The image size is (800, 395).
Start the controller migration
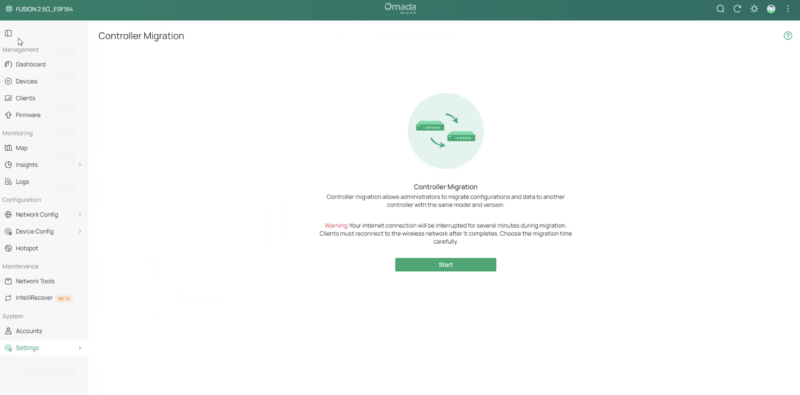tap(445, 265)
